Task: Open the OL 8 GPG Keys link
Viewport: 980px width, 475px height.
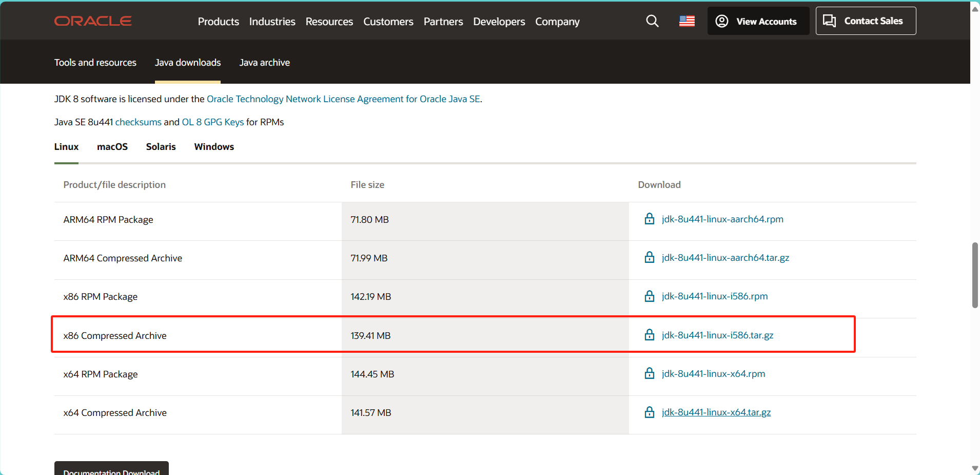Action: [213, 122]
